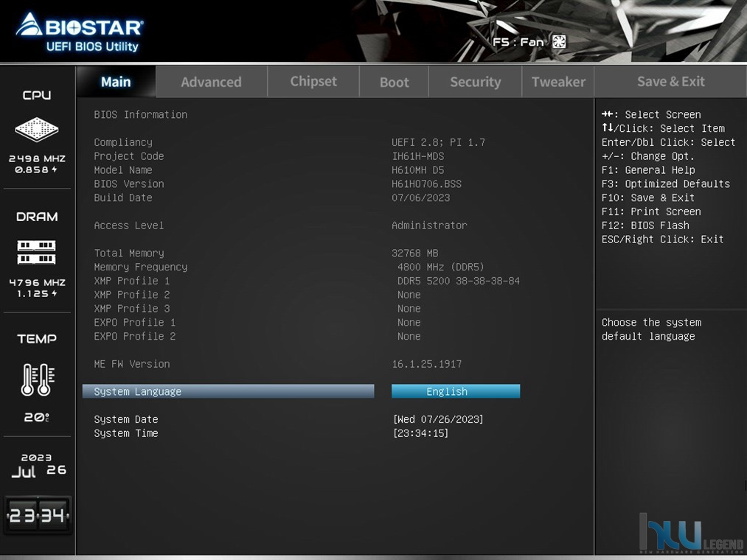Click the BIOS Version value H61H0706.BSS
This screenshot has width=747, height=560.
426,183
